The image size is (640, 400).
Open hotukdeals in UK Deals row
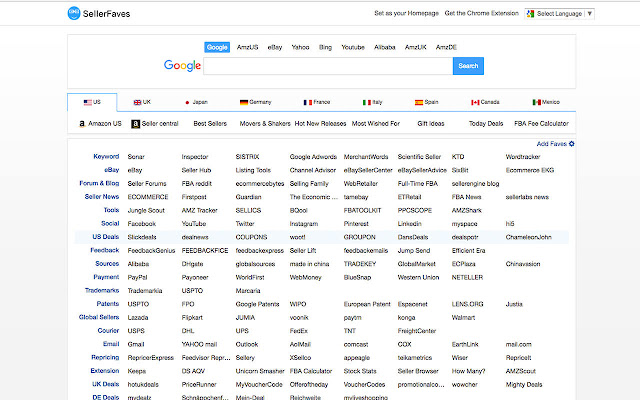[x=143, y=384]
